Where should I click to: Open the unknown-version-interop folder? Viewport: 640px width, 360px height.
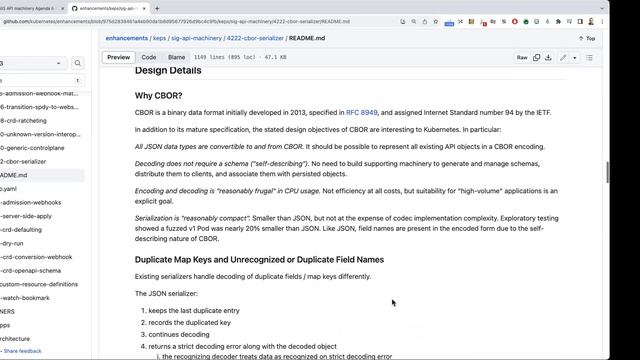click(41, 134)
